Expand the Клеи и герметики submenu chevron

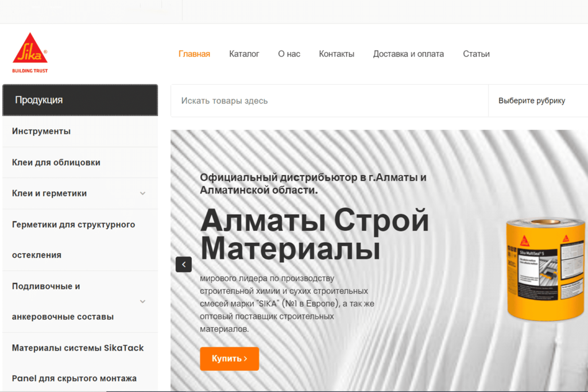(142, 193)
